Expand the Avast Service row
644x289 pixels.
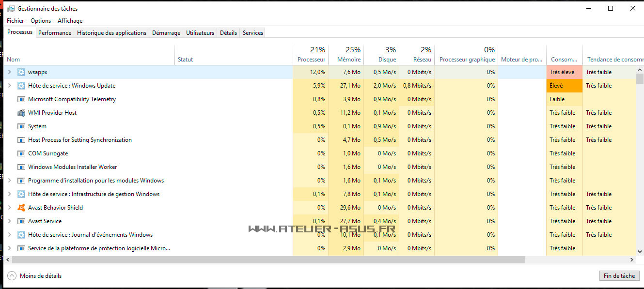(9, 221)
